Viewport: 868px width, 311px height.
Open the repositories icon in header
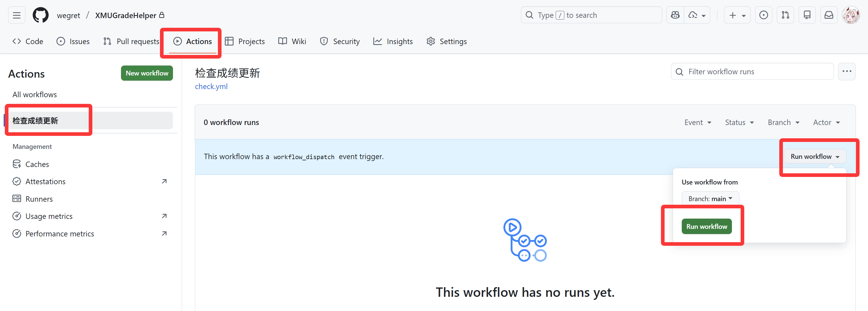coord(807,15)
